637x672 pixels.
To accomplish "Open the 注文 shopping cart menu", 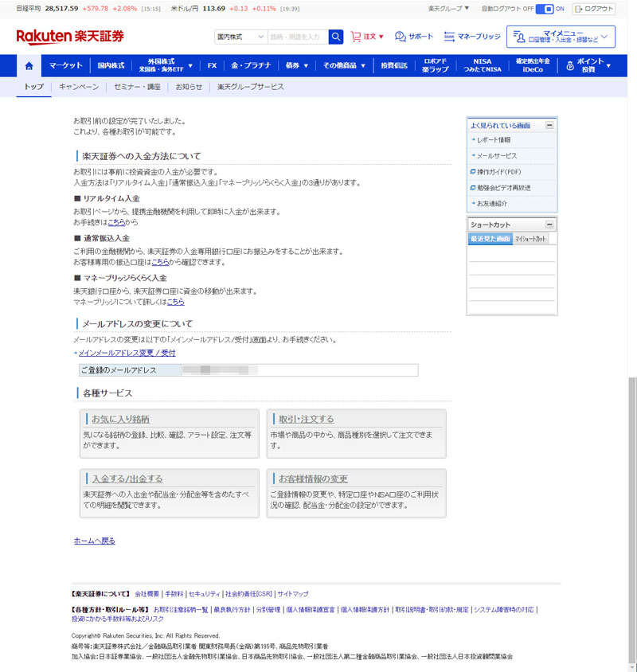I will click(x=367, y=37).
